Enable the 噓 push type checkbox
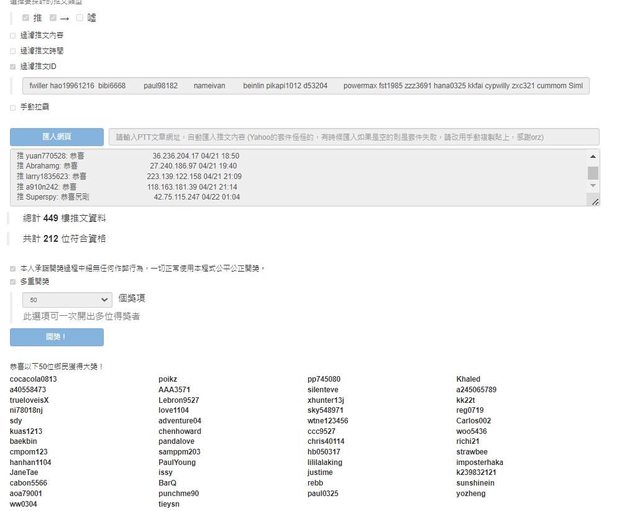 pyautogui.click(x=79, y=17)
